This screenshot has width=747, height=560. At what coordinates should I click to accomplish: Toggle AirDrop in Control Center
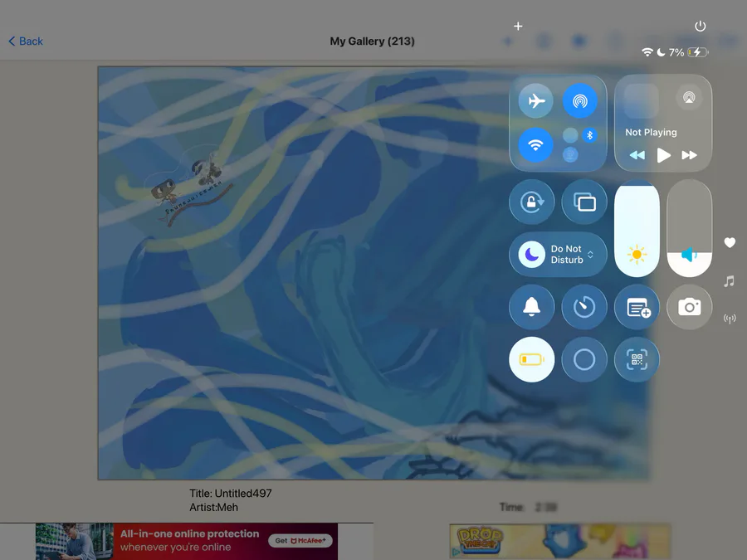pos(580,101)
